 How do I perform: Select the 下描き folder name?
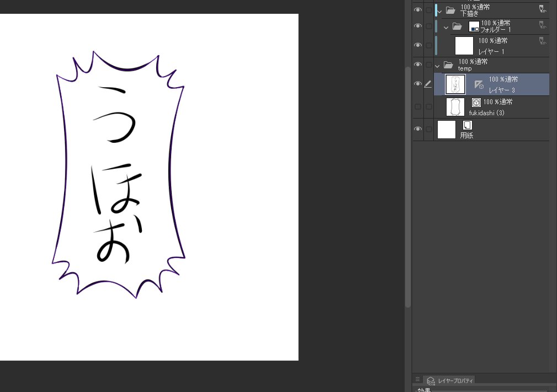(x=469, y=13)
